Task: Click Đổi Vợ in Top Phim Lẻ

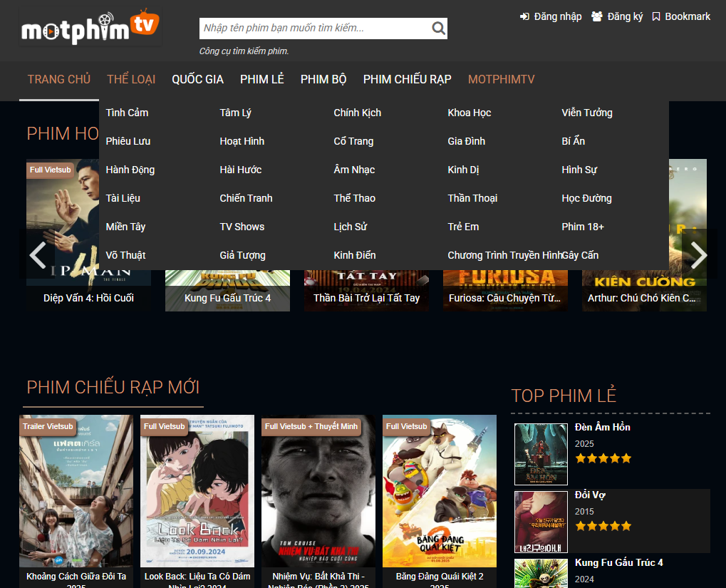Action: [590, 495]
